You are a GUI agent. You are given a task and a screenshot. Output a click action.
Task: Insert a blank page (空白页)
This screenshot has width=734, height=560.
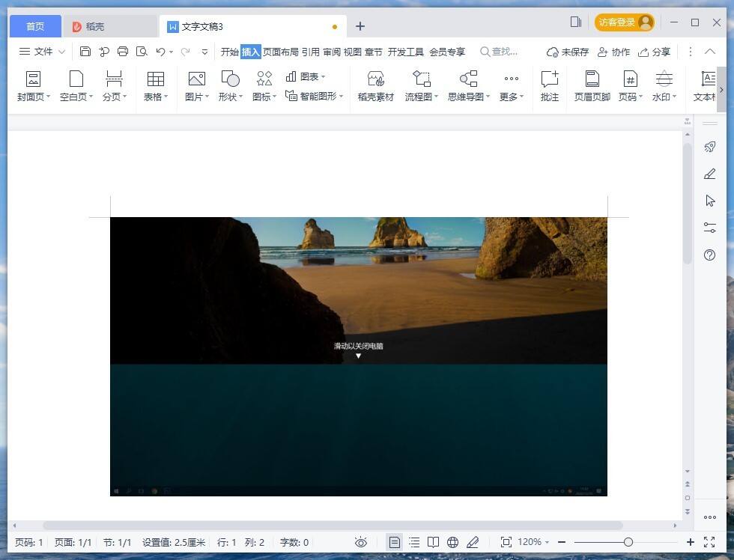76,86
